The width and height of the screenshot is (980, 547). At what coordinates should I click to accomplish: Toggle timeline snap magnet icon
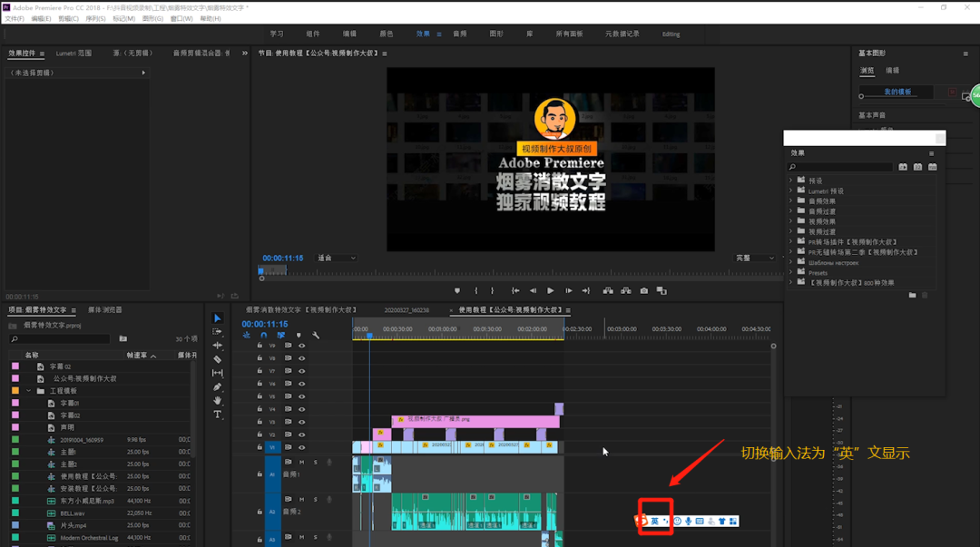point(264,336)
